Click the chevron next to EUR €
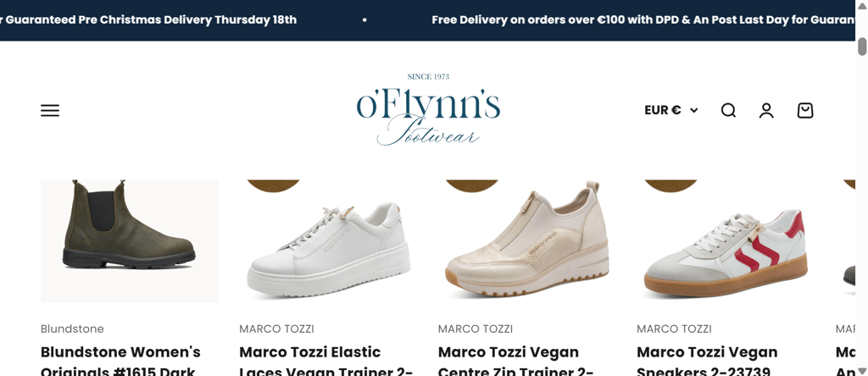This screenshot has width=868, height=376. pyautogui.click(x=693, y=110)
